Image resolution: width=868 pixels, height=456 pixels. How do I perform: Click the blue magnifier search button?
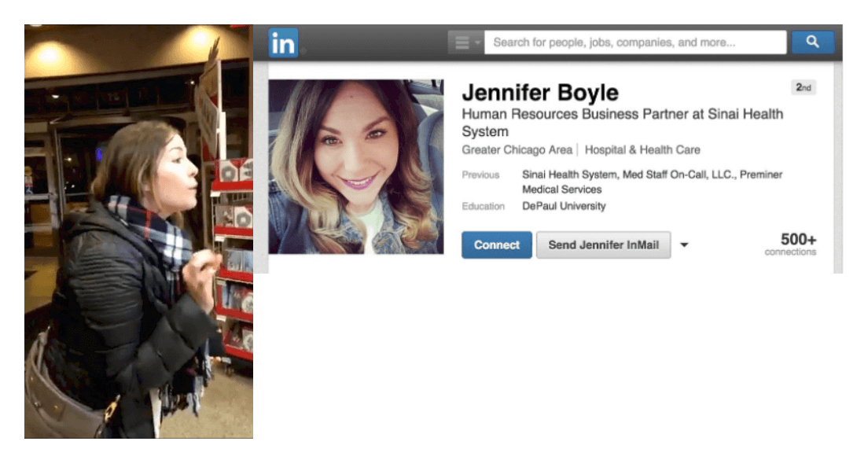point(812,42)
